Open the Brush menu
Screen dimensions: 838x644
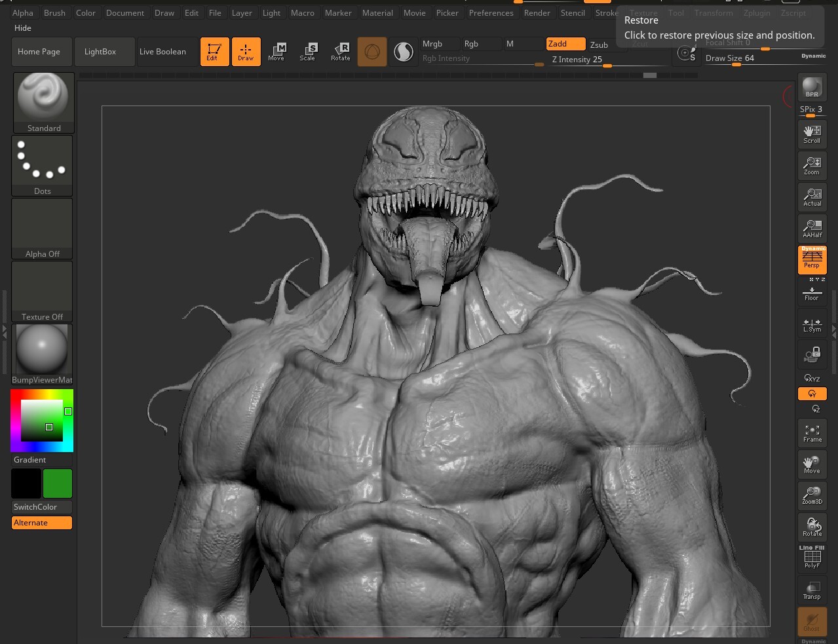(x=54, y=12)
